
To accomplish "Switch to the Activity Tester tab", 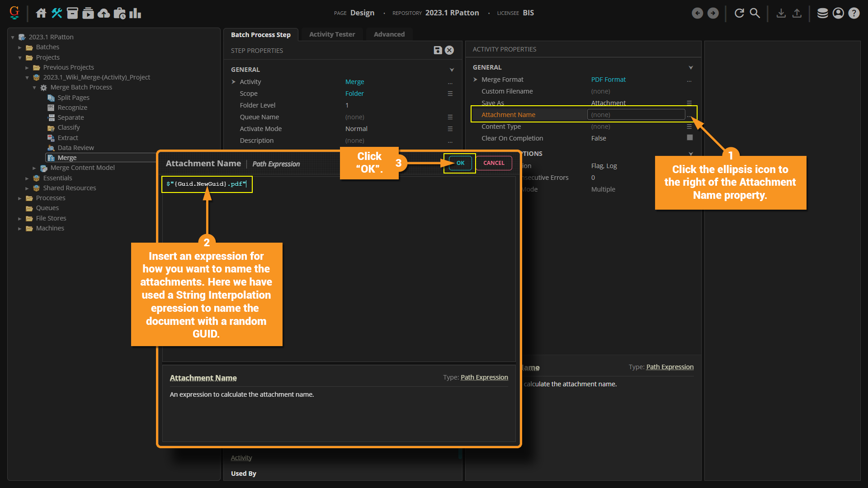I will point(332,34).
